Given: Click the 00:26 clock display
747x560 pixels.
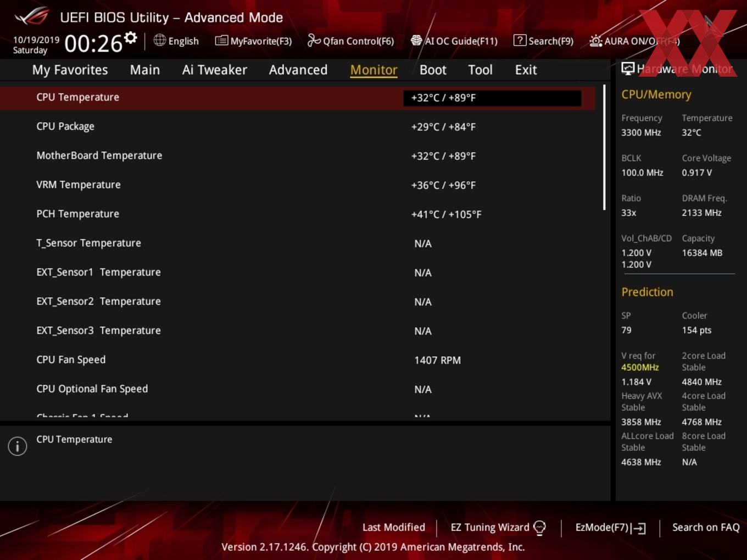Looking at the screenshot, I should click(93, 43).
